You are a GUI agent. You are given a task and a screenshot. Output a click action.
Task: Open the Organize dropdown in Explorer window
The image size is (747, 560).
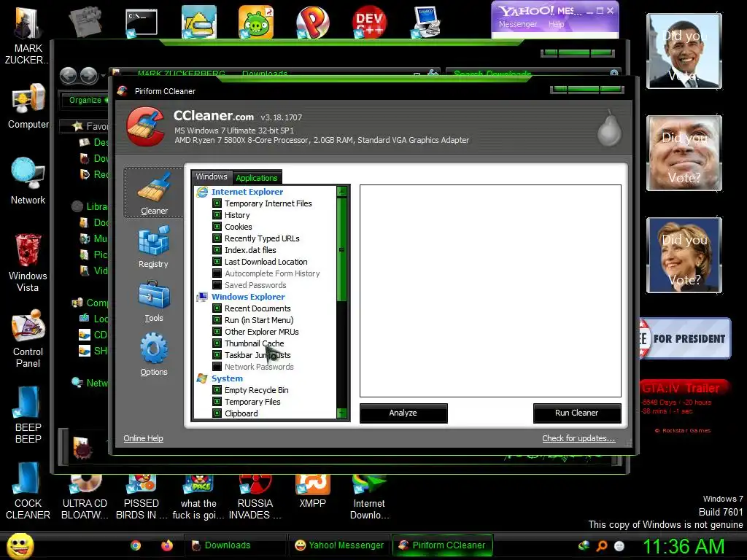(88, 100)
